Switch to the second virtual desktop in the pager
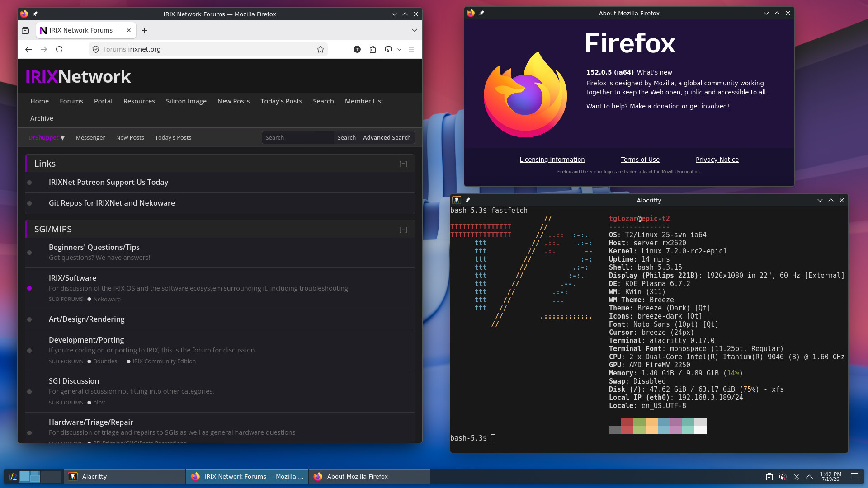 51,476
